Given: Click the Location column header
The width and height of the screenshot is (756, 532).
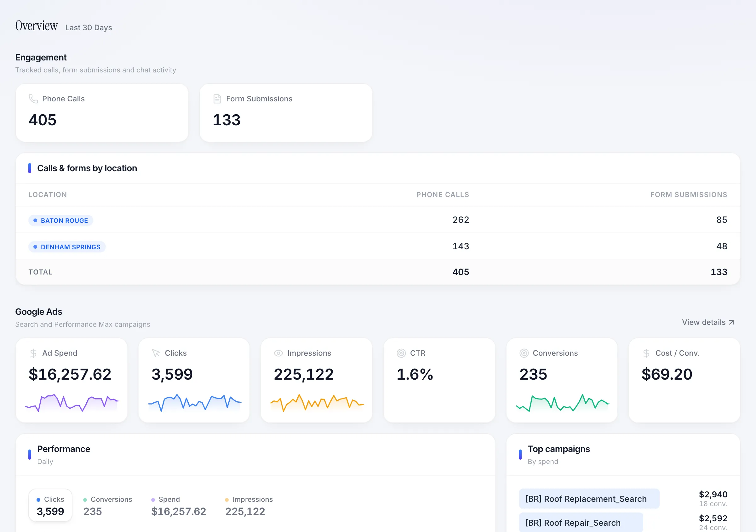Looking at the screenshot, I should coord(48,195).
